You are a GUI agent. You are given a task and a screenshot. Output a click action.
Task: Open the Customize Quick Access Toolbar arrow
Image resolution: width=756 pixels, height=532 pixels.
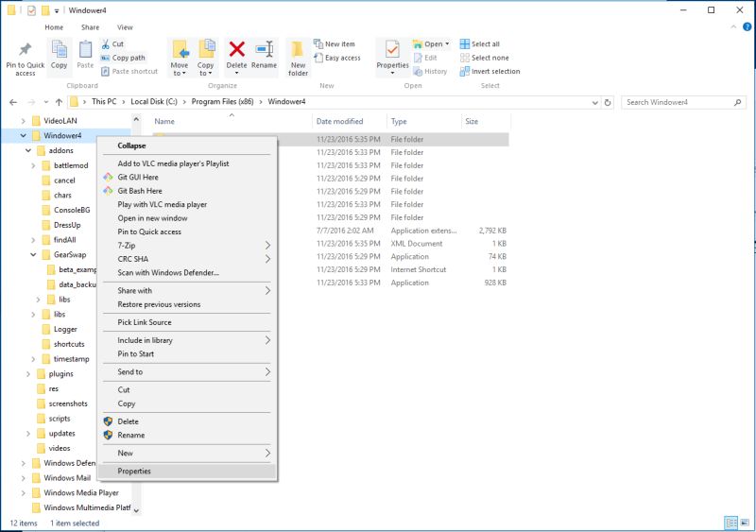coord(57,10)
